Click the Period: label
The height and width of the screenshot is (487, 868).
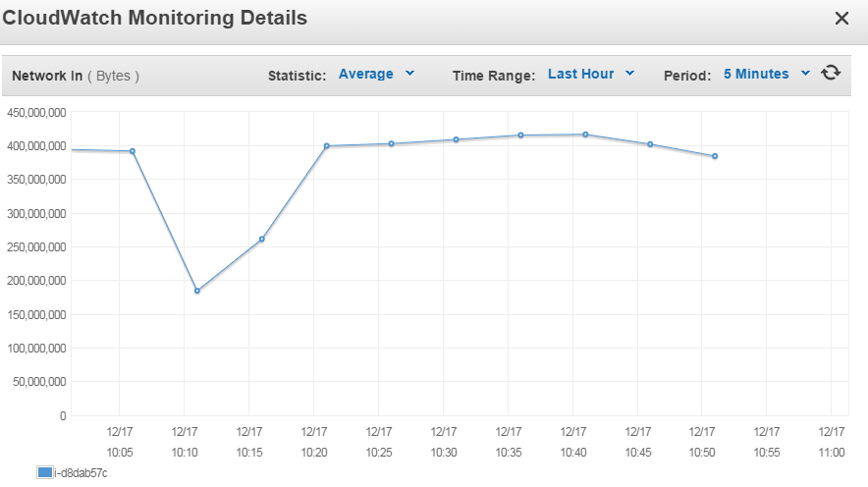pos(687,76)
